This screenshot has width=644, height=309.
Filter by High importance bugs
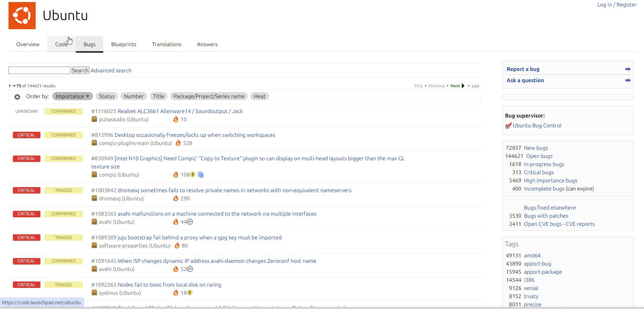[x=550, y=181]
